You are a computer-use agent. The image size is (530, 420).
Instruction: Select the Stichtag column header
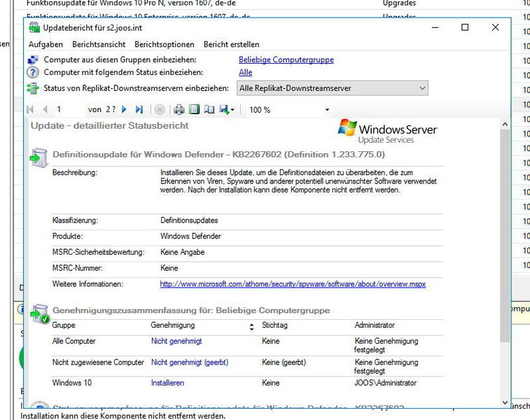pyautogui.click(x=274, y=325)
